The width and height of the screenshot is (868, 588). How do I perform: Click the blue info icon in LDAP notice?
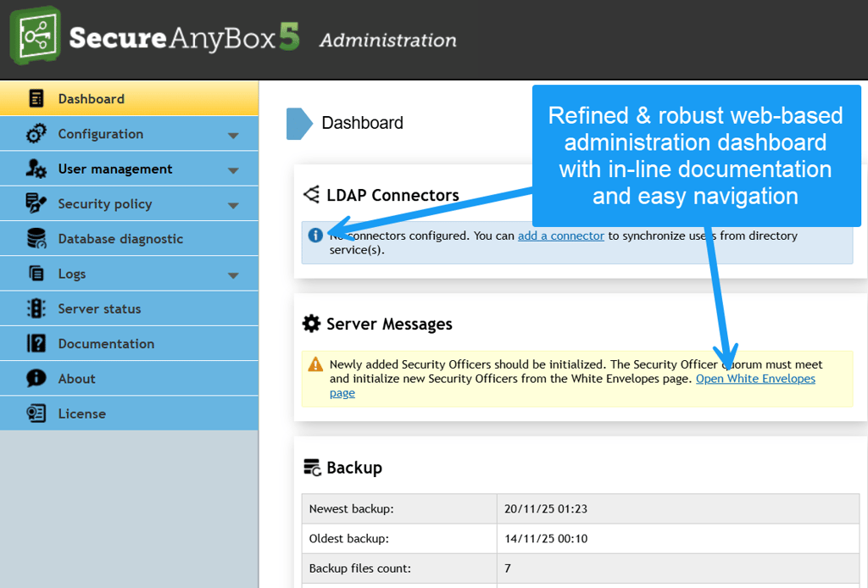(315, 235)
